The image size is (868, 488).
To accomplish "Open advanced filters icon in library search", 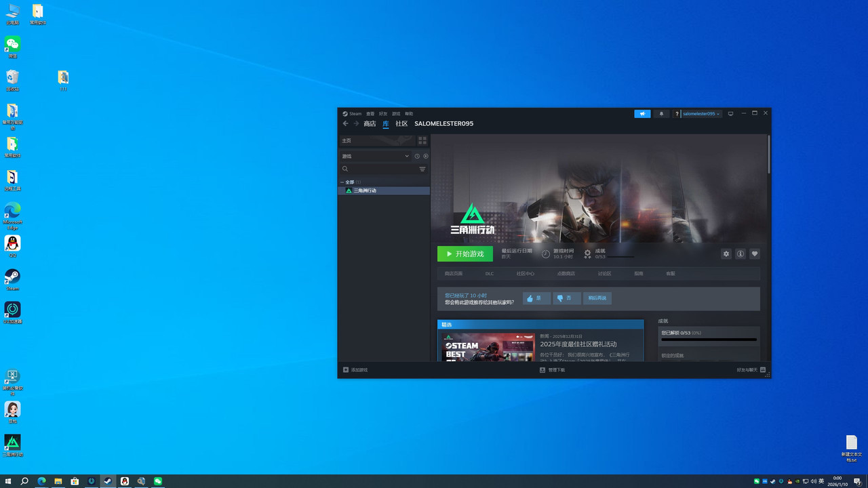I will (422, 169).
